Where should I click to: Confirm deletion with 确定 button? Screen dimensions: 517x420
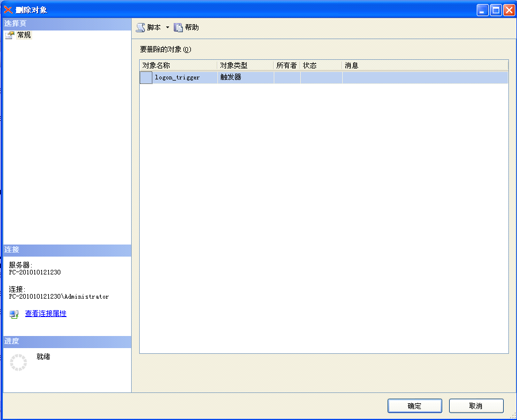tap(415, 406)
